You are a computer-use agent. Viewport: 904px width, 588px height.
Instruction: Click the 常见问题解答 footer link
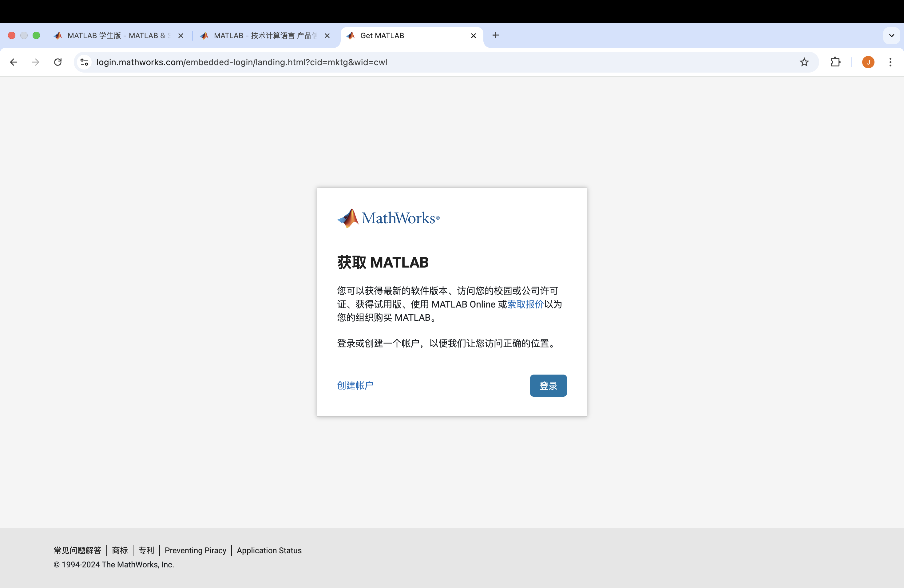pyautogui.click(x=77, y=550)
